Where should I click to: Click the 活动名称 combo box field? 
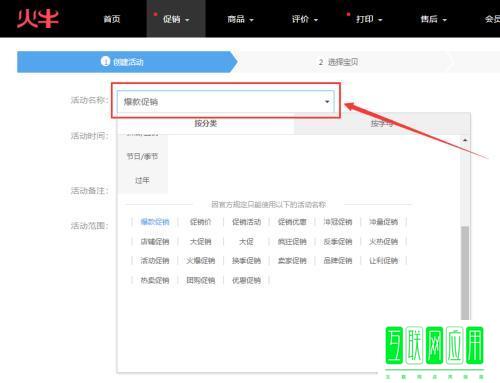tap(225, 101)
